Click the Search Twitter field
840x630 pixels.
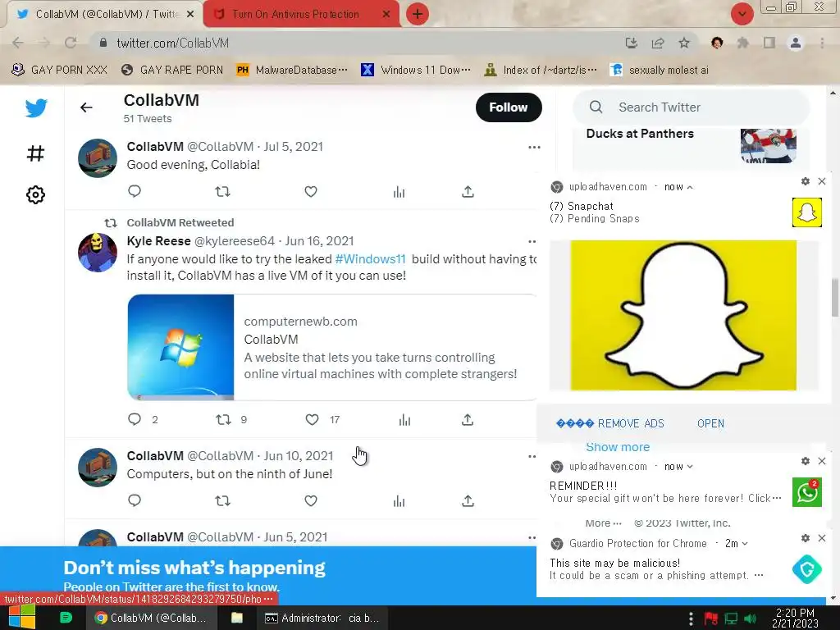point(691,107)
